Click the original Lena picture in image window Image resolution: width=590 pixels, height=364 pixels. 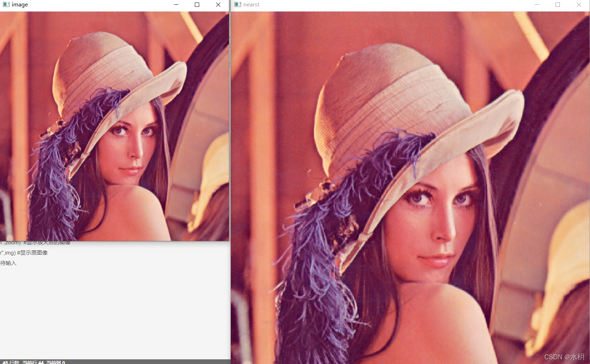click(114, 126)
